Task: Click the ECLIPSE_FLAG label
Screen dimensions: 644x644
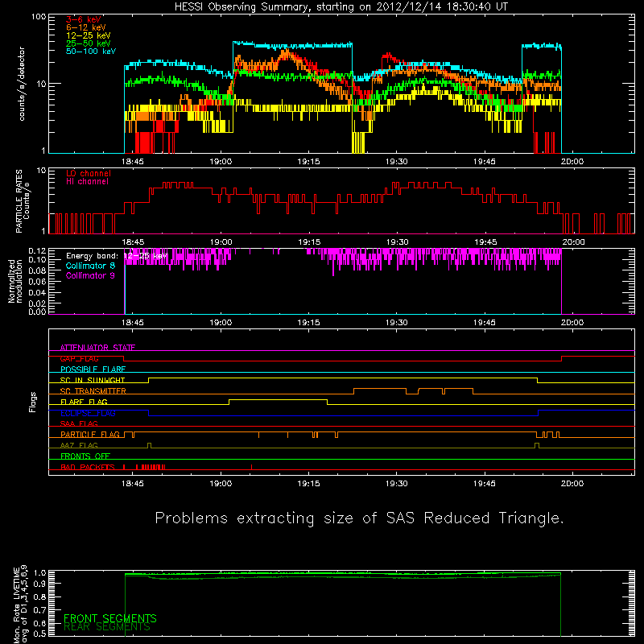Action: [x=88, y=413]
